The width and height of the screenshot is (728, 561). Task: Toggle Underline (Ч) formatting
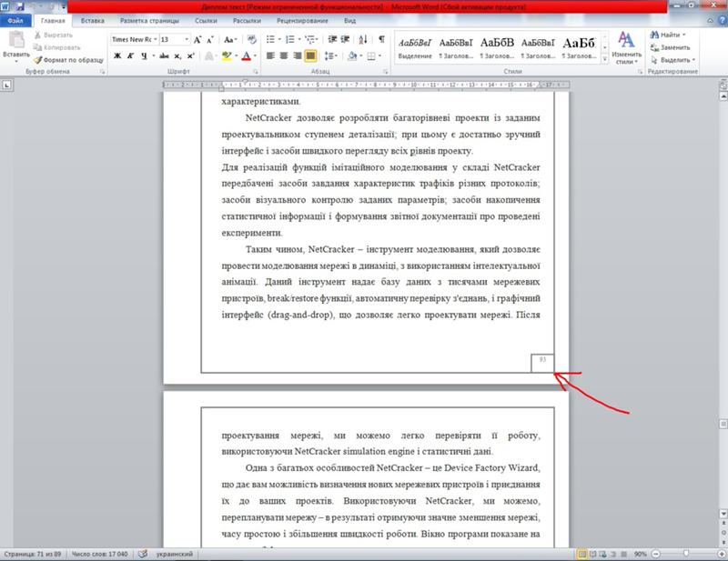[144, 55]
